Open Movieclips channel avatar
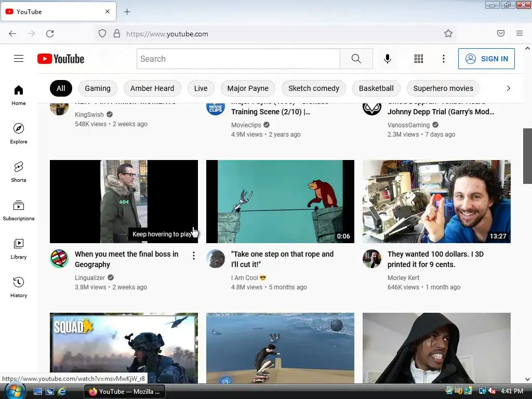The height and width of the screenshot is (399, 532). tap(216, 109)
